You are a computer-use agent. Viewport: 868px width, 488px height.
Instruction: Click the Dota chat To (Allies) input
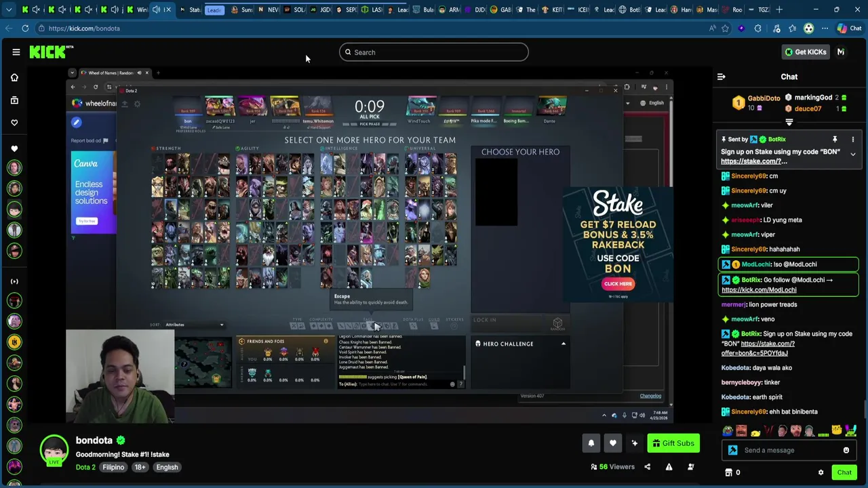coord(393,384)
